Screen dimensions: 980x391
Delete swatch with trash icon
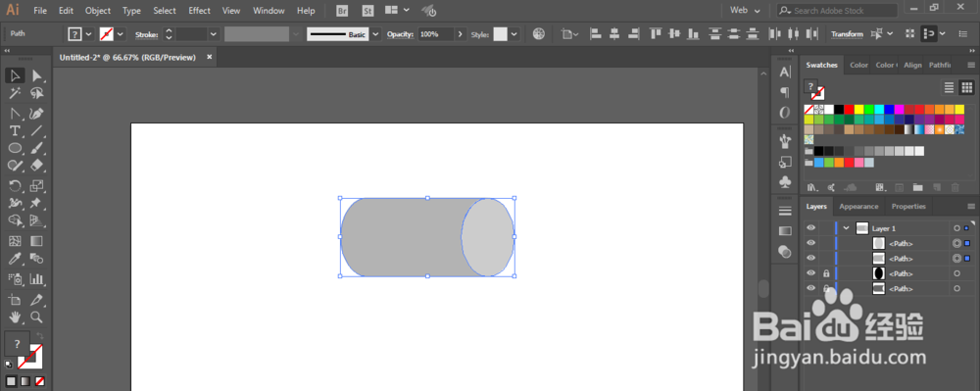click(955, 187)
